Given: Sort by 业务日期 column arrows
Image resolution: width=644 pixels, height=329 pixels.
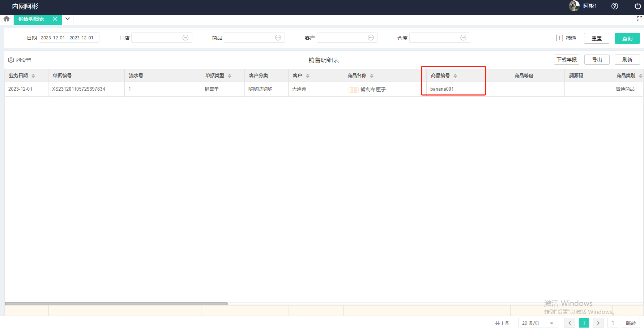Looking at the screenshot, I should 33,76.
